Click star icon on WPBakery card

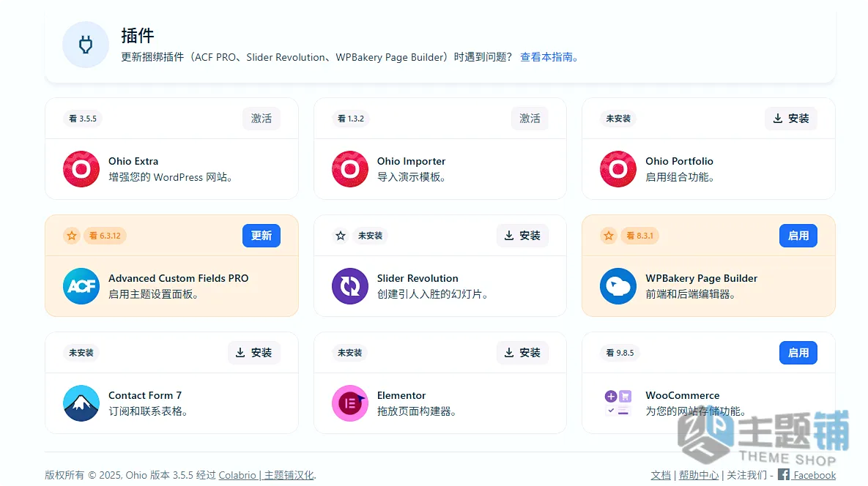pos(609,236)
